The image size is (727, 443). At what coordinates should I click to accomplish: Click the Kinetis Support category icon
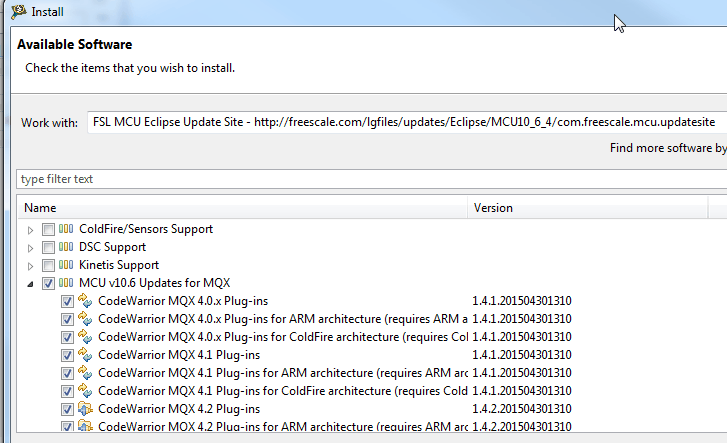[x=67, y=265]
